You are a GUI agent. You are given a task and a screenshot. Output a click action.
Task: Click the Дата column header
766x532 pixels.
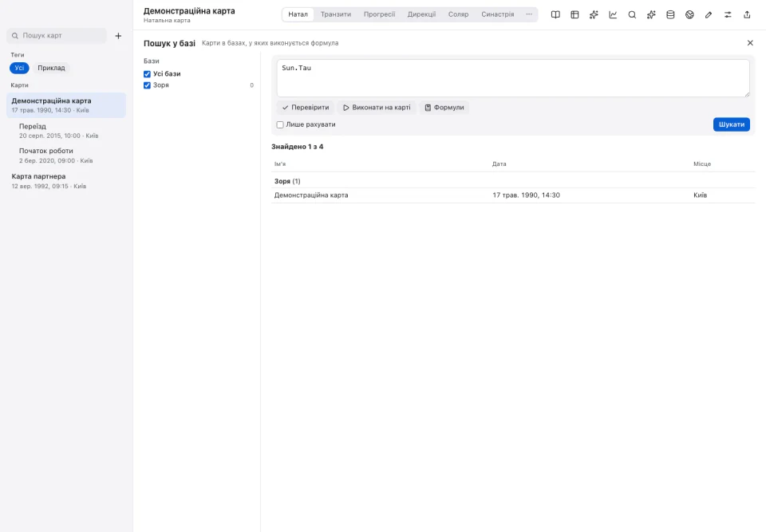pos(499,164)
